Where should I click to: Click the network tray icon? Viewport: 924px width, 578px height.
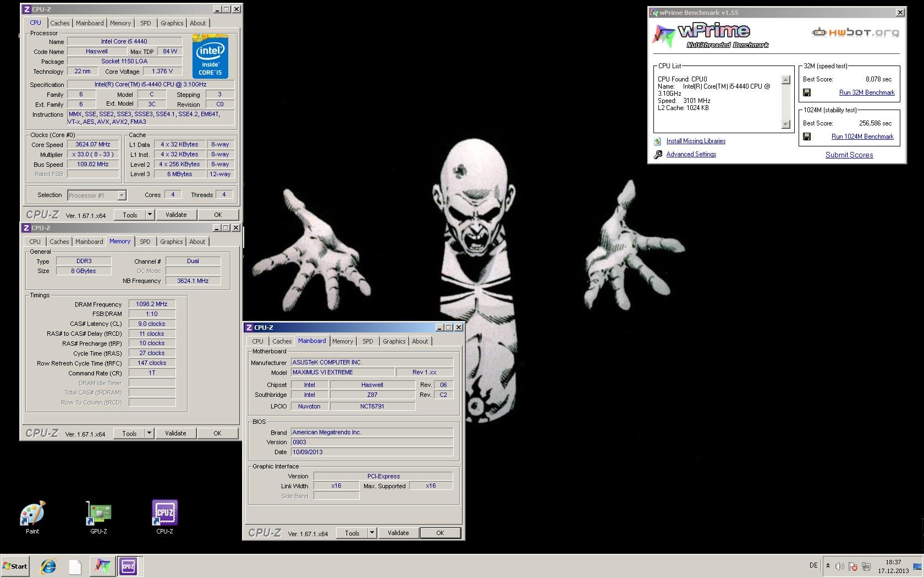click(866, 566)
